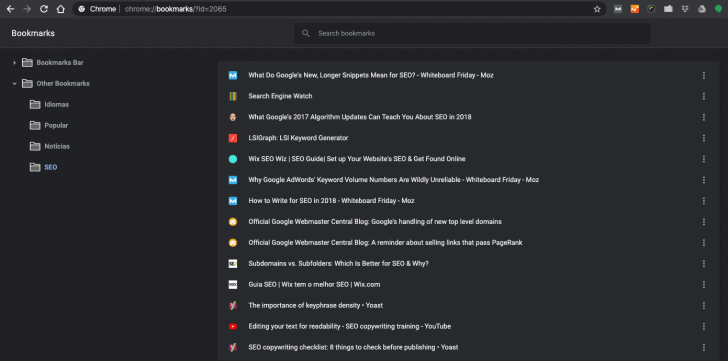Open more menu for LSIGraph bookmark
Image resolution: width=728 pixels, height=361 pixels.
pyautogui.click(x=704, y=138)
